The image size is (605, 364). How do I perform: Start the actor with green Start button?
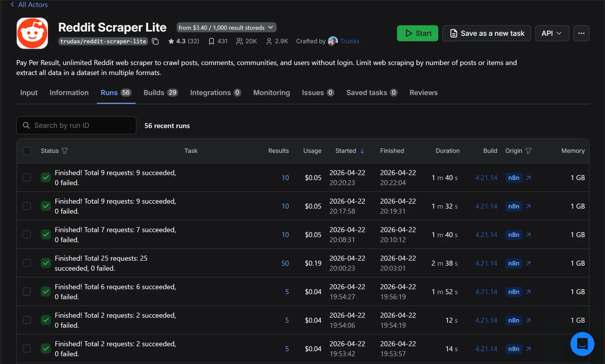(417, 33)
